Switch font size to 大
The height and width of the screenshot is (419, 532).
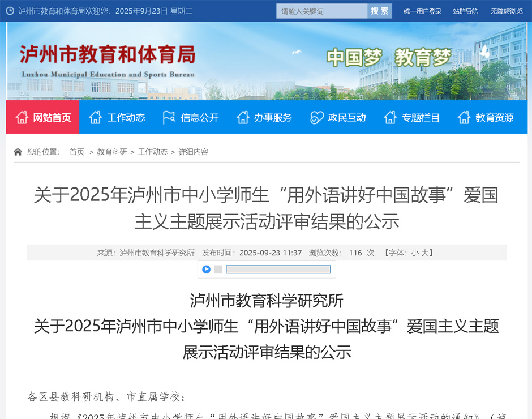(x=424, y=253)
